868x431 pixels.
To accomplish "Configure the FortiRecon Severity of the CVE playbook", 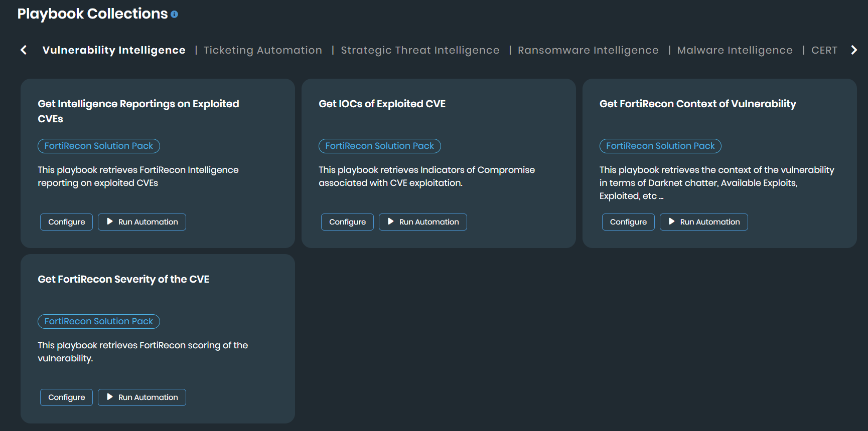I will [67, 397].
